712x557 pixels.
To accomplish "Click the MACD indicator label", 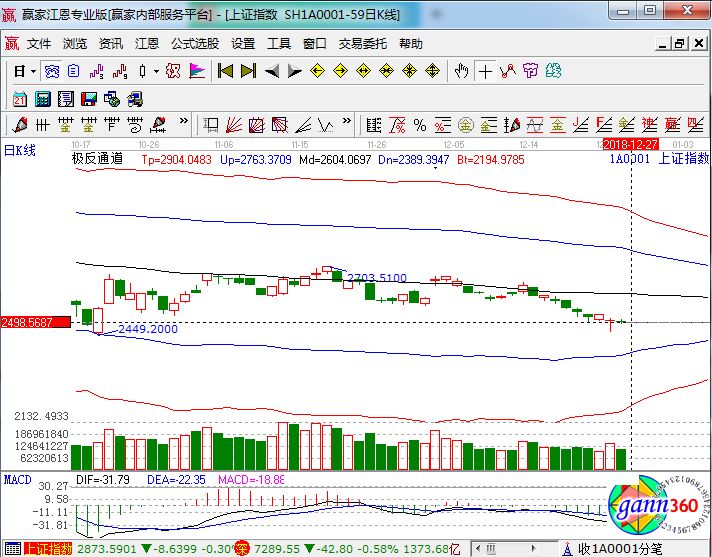I will 18,481.
